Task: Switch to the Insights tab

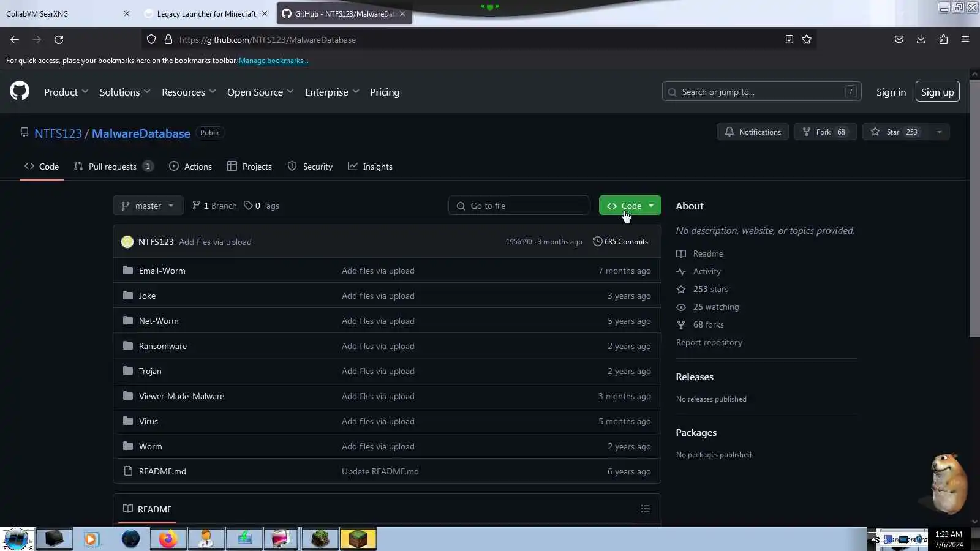Action: 370,167
